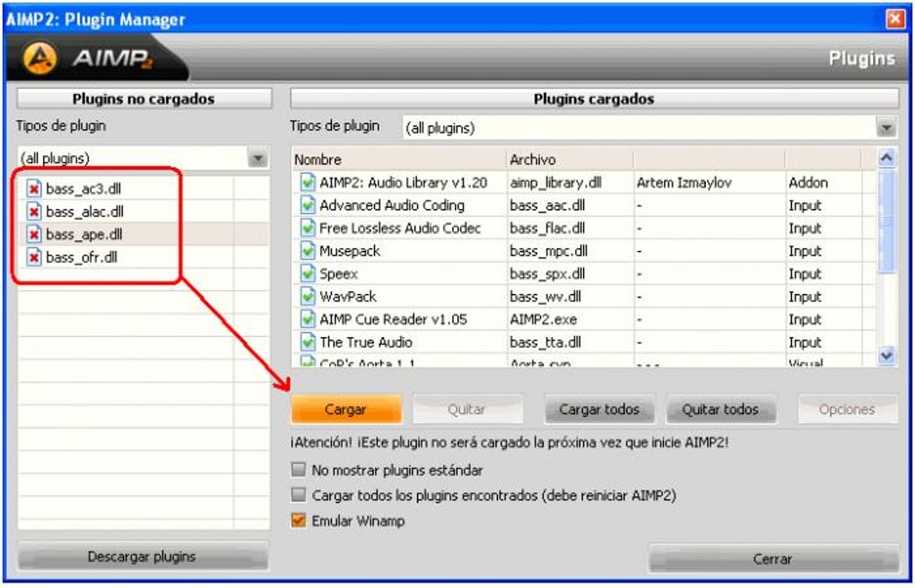Click the Quitar button

click(466, 410)
